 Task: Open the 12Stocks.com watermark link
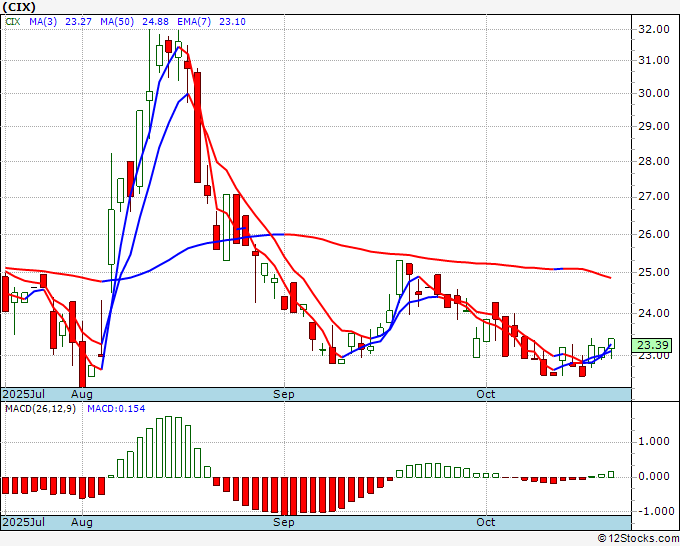click(638, 538)
